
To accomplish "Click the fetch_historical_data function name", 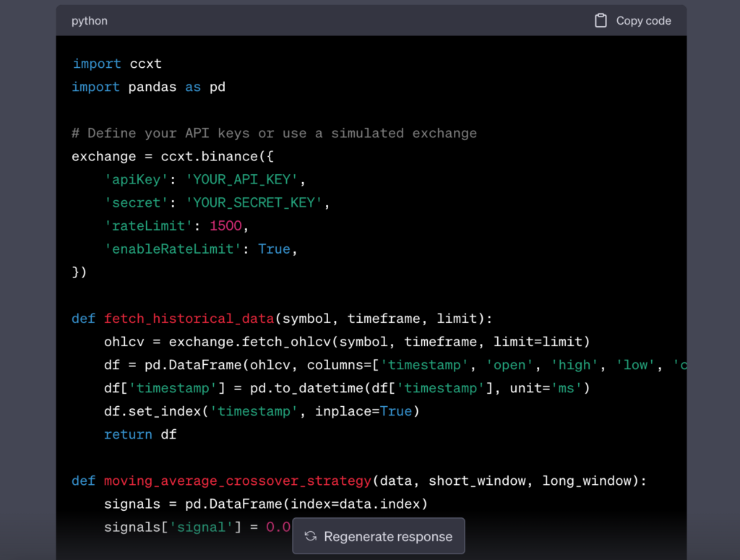I will 189,319.
